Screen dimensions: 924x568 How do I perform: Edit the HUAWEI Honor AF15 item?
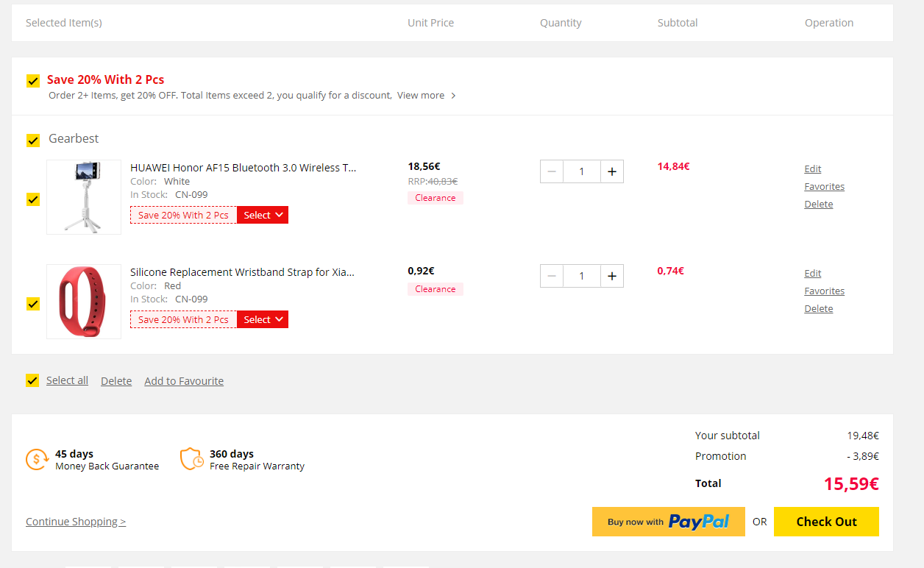(813, 169)
